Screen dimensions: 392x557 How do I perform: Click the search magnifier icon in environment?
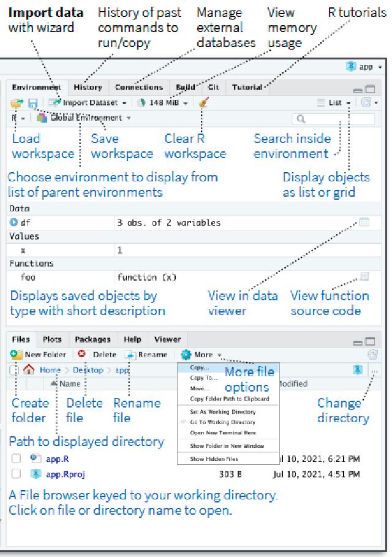(x=301, y=119)
